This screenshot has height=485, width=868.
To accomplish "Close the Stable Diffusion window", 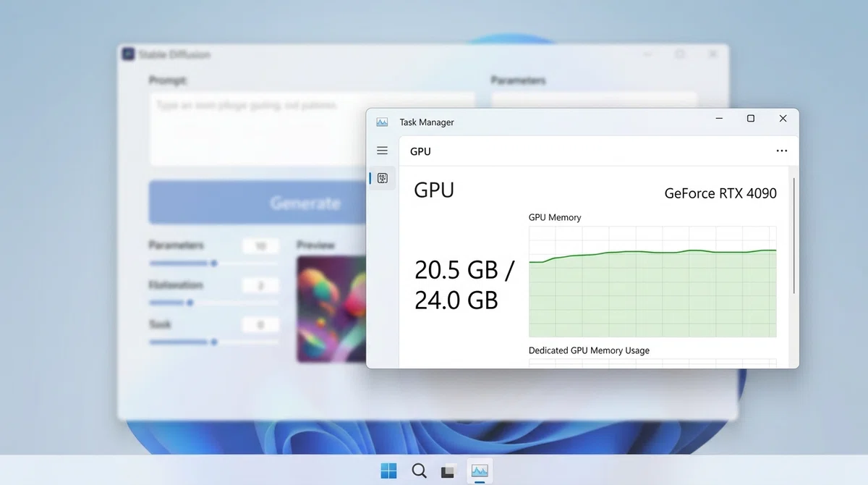I will pos(712,54).
